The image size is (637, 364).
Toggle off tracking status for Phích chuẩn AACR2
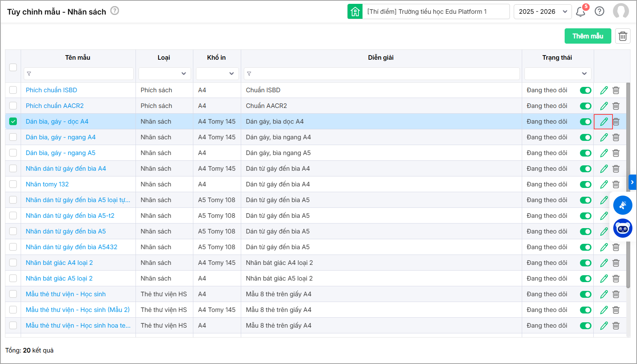pyautogui.click(x=585, y=106)
